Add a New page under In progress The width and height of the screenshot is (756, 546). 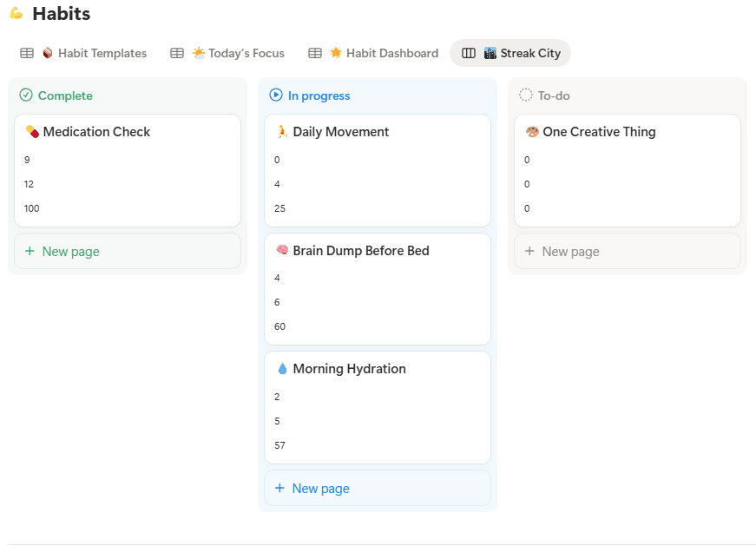tap(378, 488)
